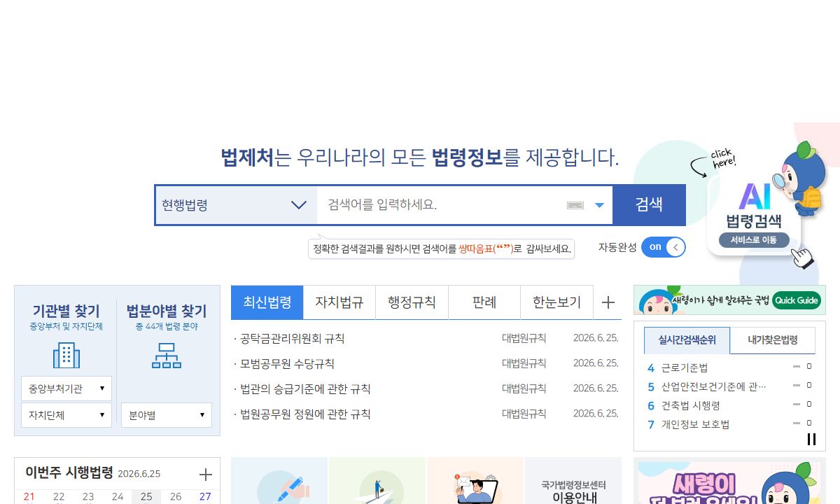
Task: Open the Quick Guide banner
Action: tap(729, 300)
